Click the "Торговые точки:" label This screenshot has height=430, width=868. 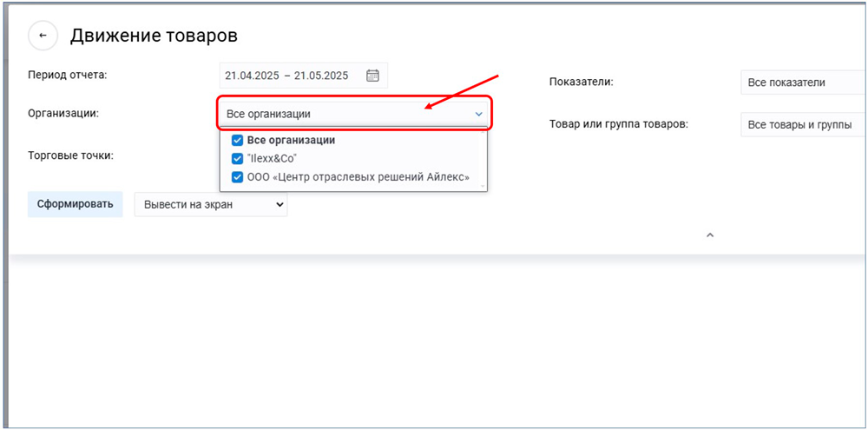point(71,155)
